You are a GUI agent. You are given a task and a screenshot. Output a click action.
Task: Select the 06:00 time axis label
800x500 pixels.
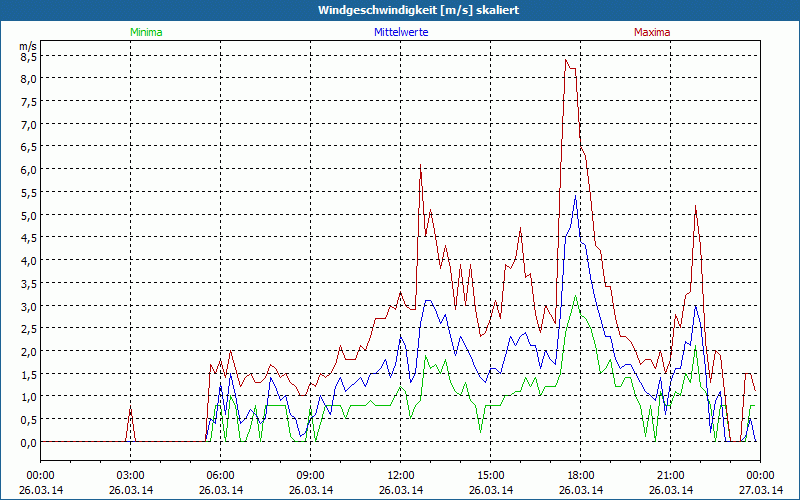(220, 475)
